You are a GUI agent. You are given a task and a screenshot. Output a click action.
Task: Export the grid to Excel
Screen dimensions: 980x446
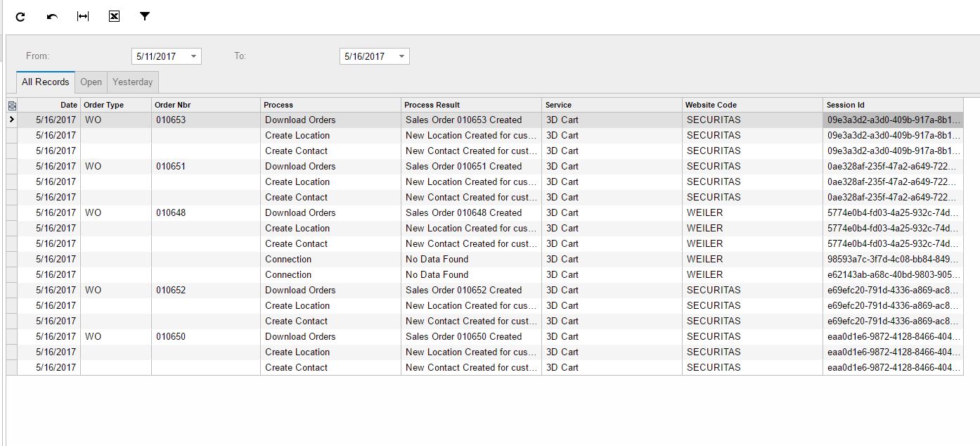pos(114,16)
